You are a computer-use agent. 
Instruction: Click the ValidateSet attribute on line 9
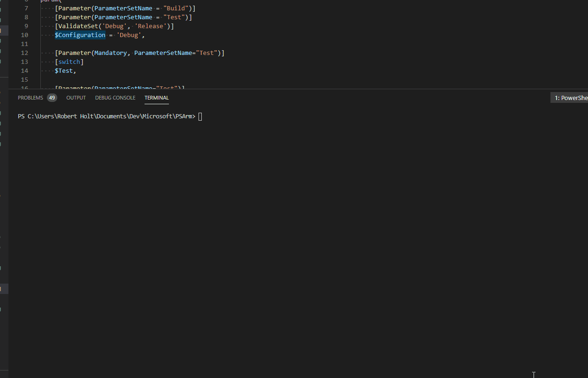(x=78, y=26)
